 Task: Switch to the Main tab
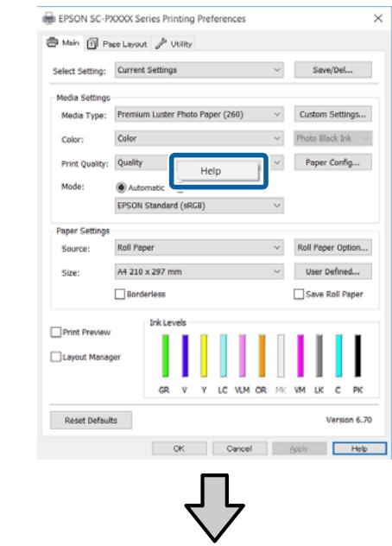point(63,43)
